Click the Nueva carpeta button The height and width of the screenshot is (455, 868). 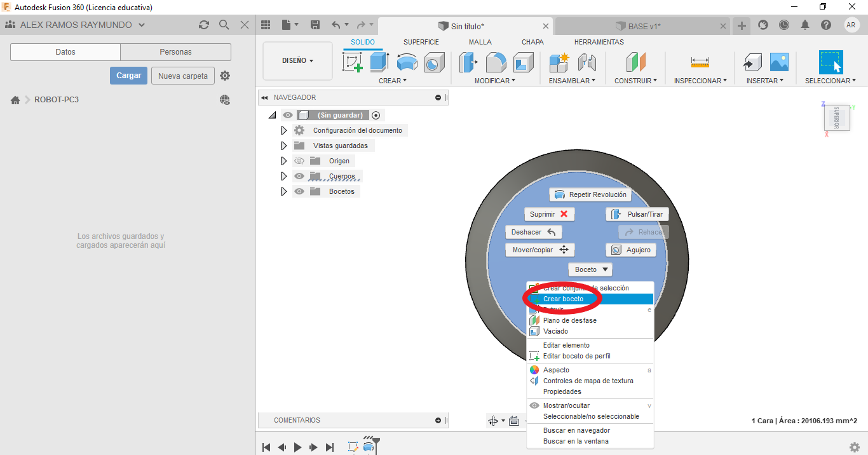pyautogui.click(x=183, y=76)
